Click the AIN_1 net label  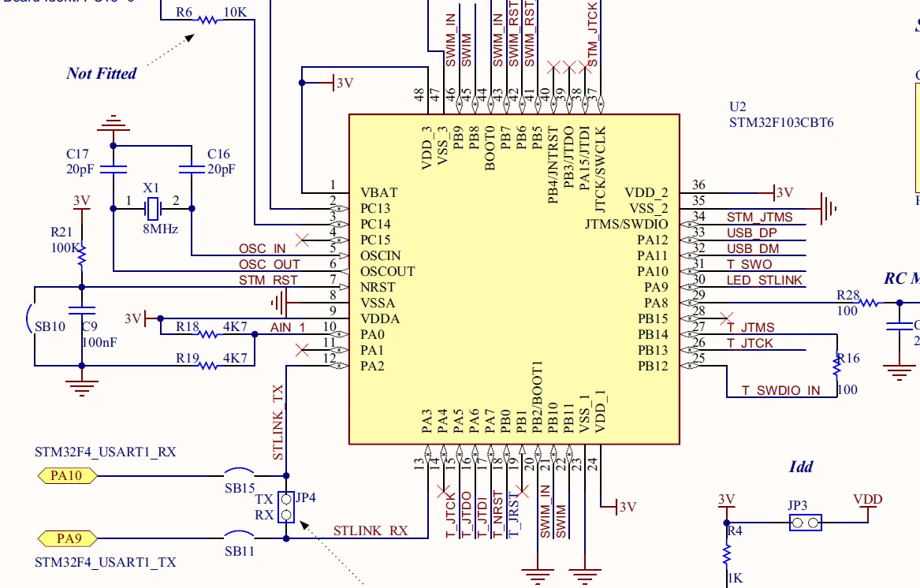pyautogui.click(x=288, y=327)
